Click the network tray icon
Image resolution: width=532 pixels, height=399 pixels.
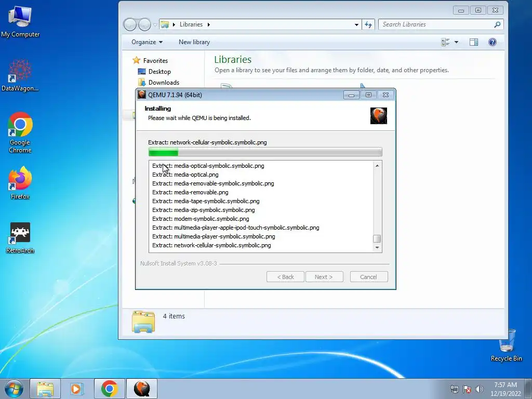pos(454,389)
